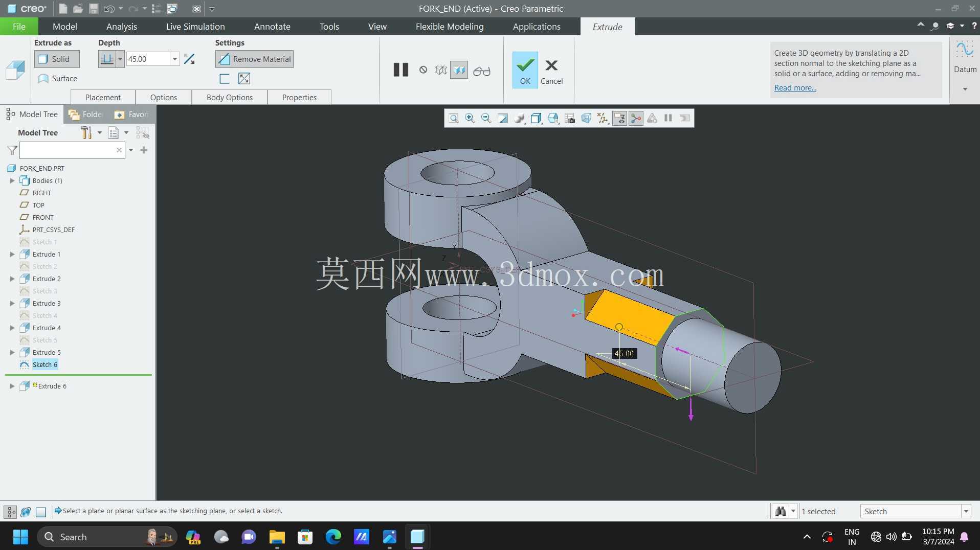Click the Open file icon
Screen dimensions: 980x550
(78, 9)
